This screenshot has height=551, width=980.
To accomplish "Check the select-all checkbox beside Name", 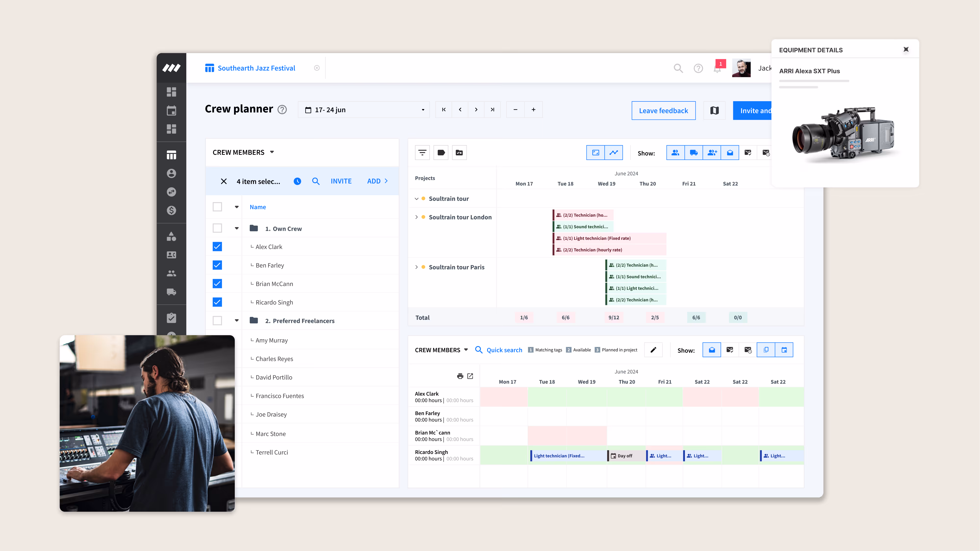I will tap(217, 207).
